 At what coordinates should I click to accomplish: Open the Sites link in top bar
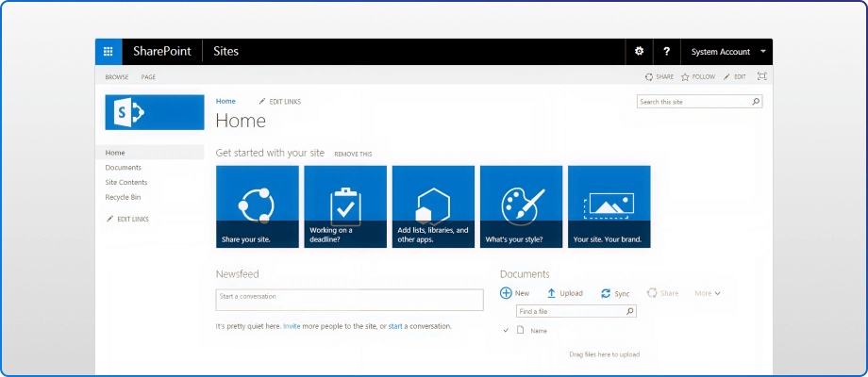[225, 52]
